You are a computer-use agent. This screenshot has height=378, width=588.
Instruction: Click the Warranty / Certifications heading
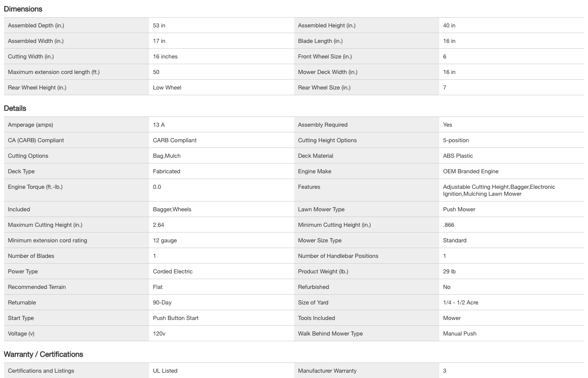(x=43, y=354)
